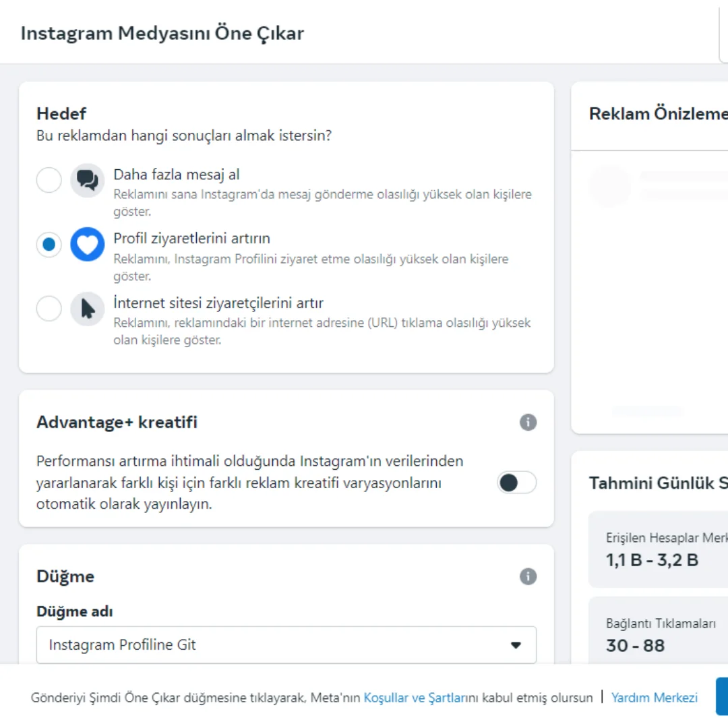Open the Yardım Merkezi

pyautogui.click(x=654, y=697)
